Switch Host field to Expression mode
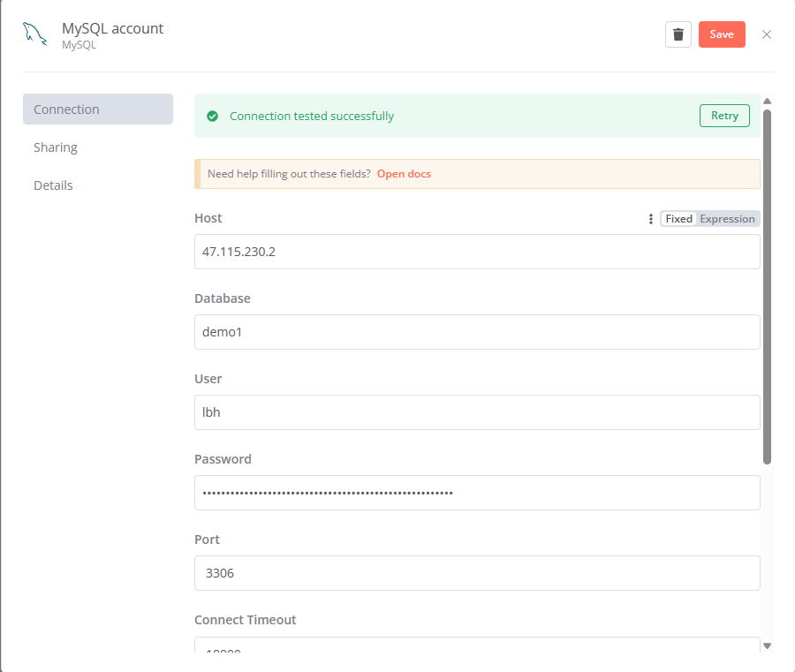Screen dimensions: 795x672 click(728, 219)
